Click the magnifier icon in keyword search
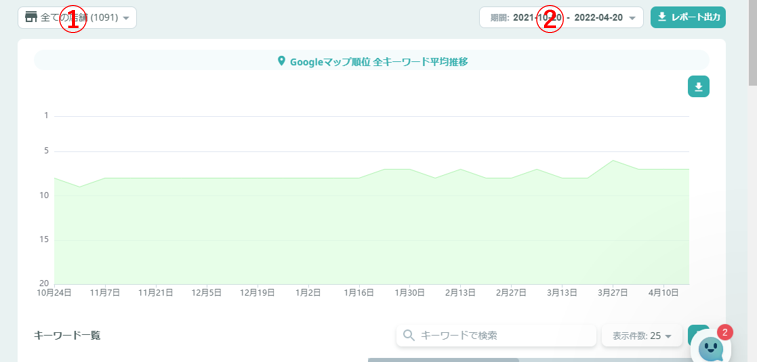This screenshot has width=757, height=363. coord(408,335)
